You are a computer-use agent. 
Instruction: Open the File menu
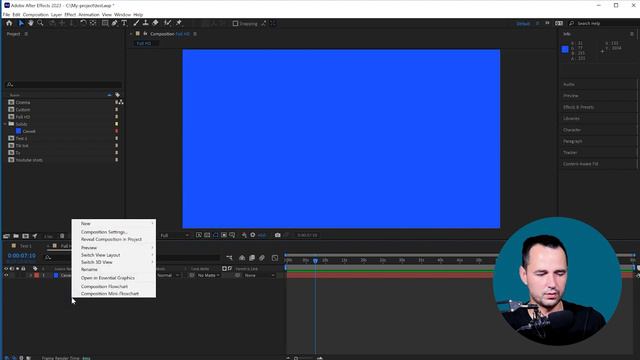tap(7, 15)
